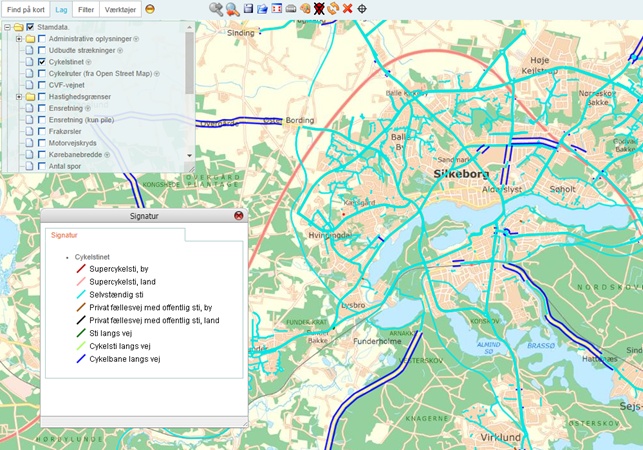This screenshot has height=450, width=643.
Task: Click the printer icon in toolbar
Action: (291, 9)
